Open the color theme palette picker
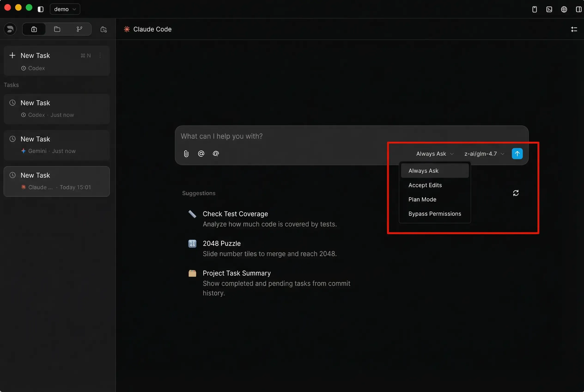The width and height of the screenshot is (584, 392). (216, 153)
